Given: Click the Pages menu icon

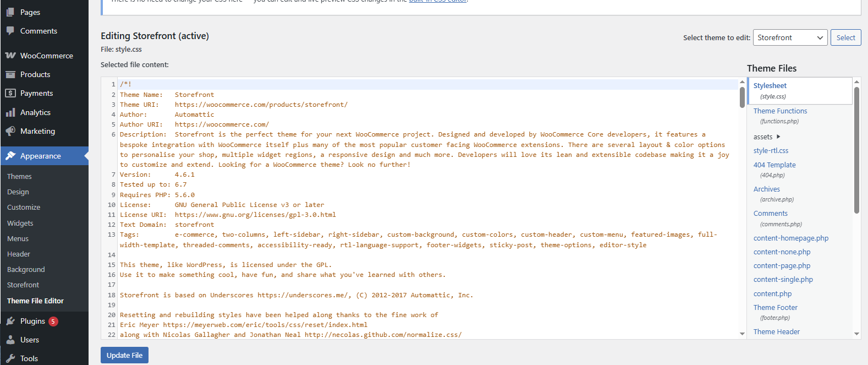Looking at the screenshot, I should [x=10, y=12].
